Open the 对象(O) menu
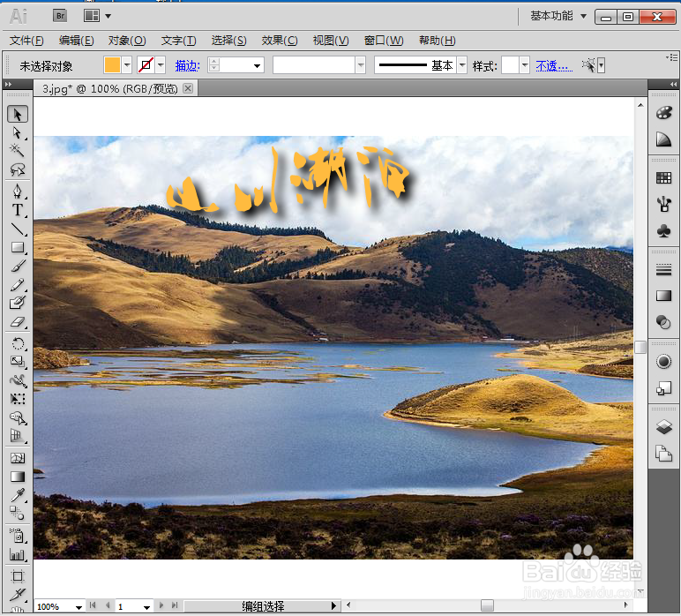This screenshot has width=681, height=616. pyautogui.click(x=127, y=41)
